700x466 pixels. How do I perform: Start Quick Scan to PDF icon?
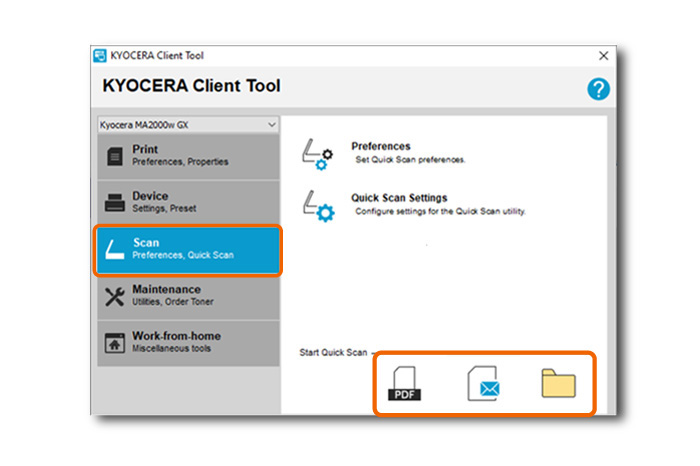406,384
